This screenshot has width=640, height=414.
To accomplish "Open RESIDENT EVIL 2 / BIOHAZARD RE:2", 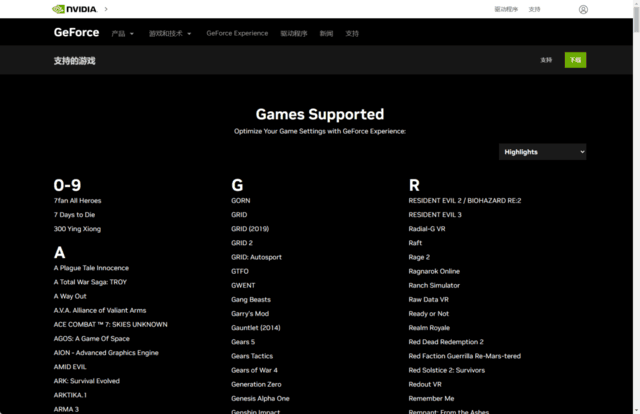I will pos(465,200).
